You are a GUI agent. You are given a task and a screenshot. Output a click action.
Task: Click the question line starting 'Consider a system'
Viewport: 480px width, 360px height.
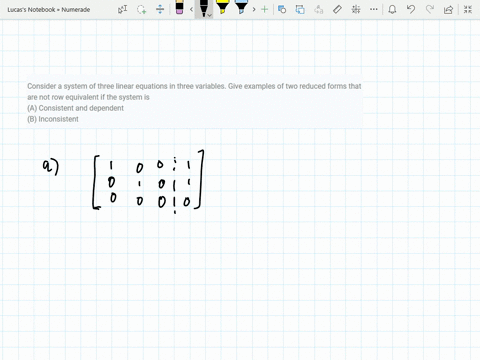(194, 86)
